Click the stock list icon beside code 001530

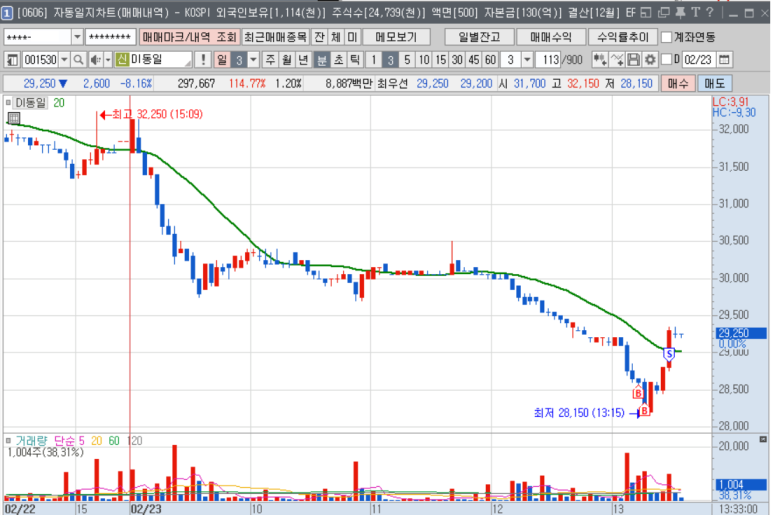(12, 60)
